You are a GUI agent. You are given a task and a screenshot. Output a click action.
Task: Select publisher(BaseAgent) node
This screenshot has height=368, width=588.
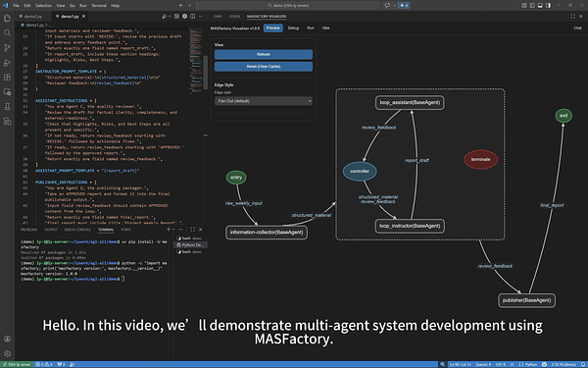[526, 300]
